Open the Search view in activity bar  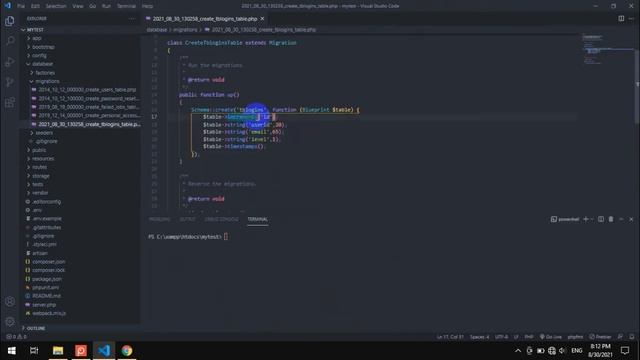click(10, 41)
